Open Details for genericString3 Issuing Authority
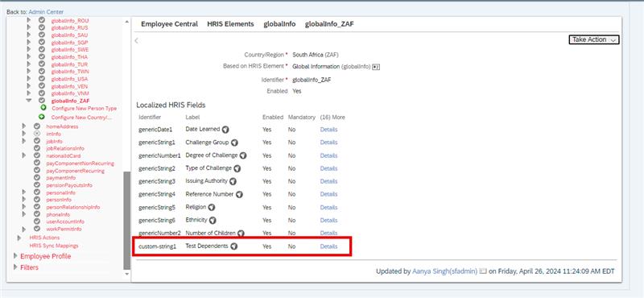The image size is (644, 298). [328, 181]
